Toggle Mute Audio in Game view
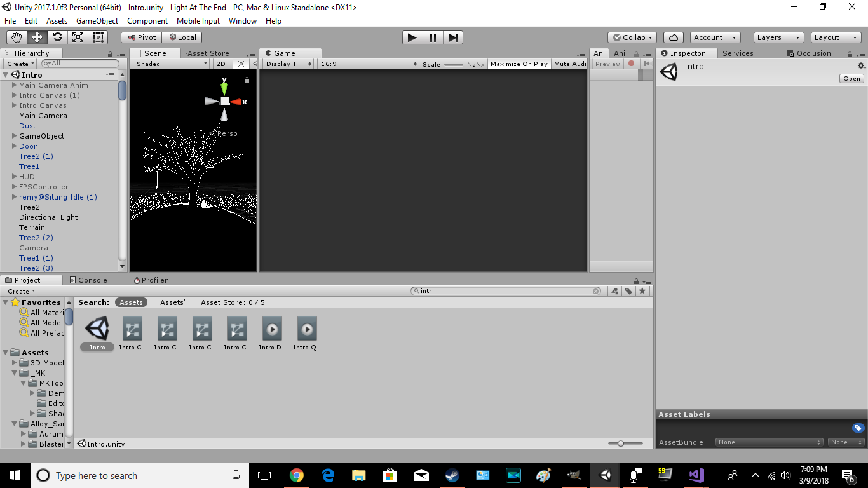Viewport: 868px width, 488px height. coord(569,64)
